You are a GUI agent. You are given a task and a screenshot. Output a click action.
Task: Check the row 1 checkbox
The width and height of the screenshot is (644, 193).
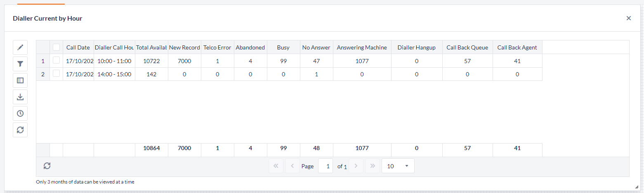point(57,61)
